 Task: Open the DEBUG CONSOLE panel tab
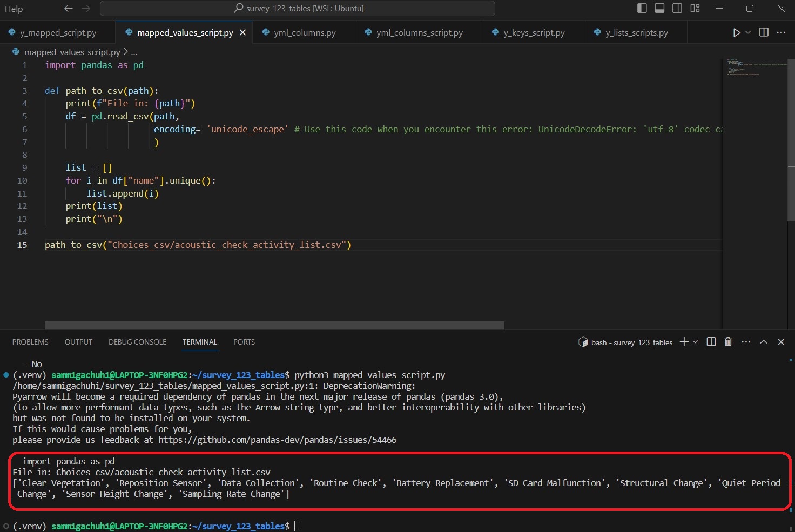click(x=137, y=342)
